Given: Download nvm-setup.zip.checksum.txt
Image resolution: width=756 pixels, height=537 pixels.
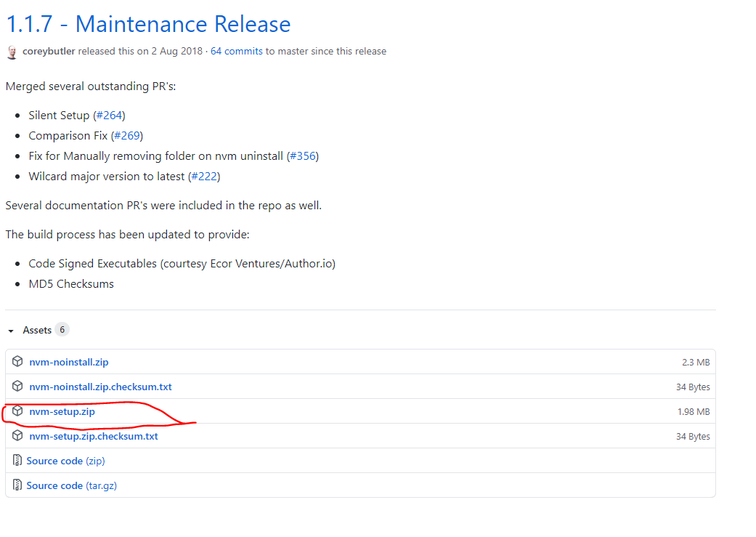Looking at the screenshot, I should [x=93, y=435].
